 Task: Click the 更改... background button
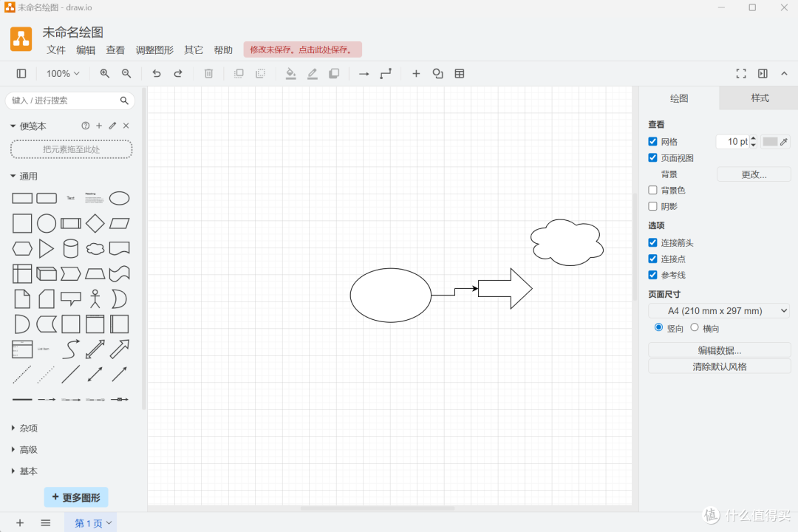tap(754, 174)
